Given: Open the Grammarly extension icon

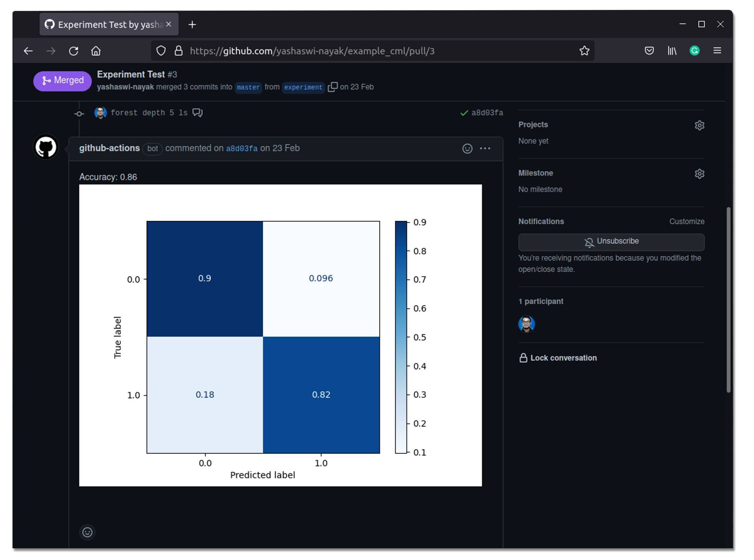Looking at the screenshot, I should 694,51.
